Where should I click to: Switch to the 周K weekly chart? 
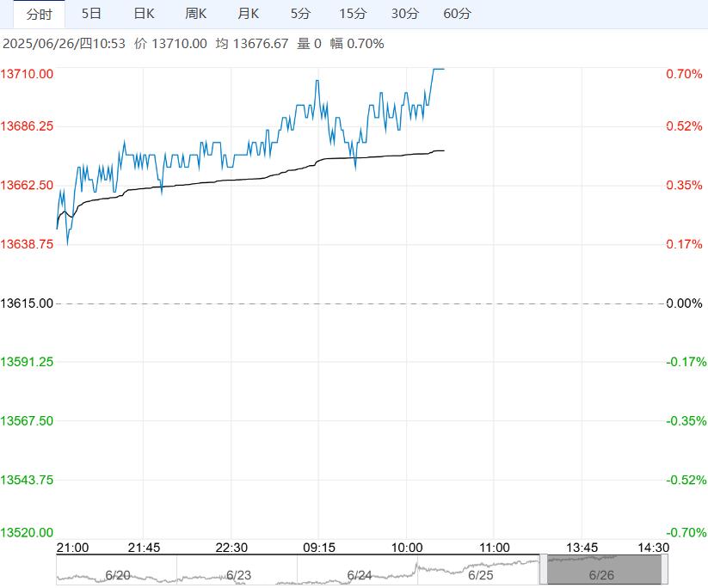point(196,14)
